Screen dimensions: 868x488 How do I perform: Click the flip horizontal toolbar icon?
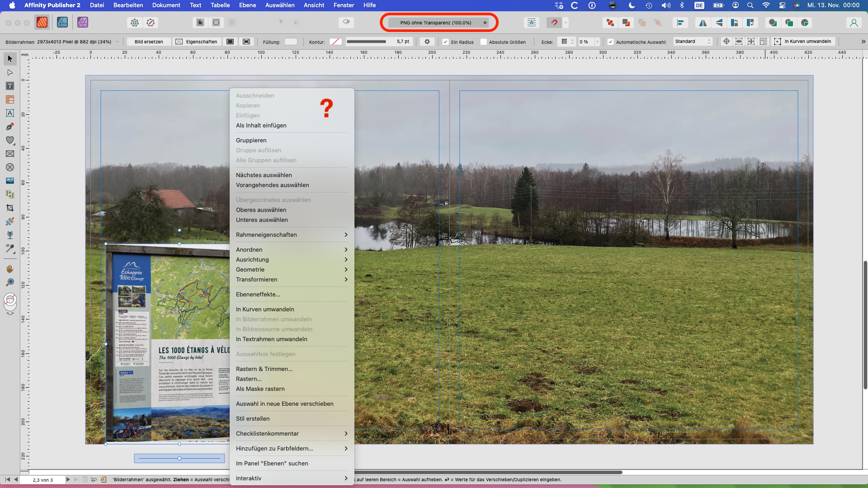click(703, 23)
